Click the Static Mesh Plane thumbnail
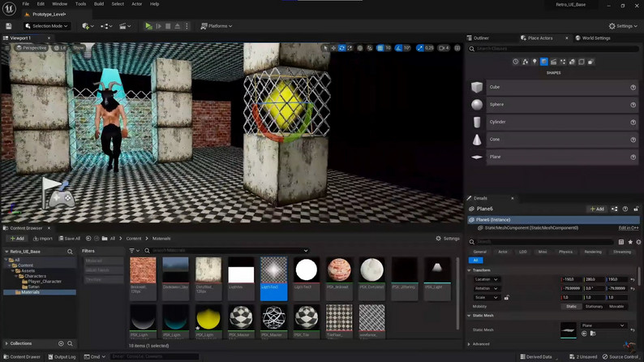 coord(569,330)
